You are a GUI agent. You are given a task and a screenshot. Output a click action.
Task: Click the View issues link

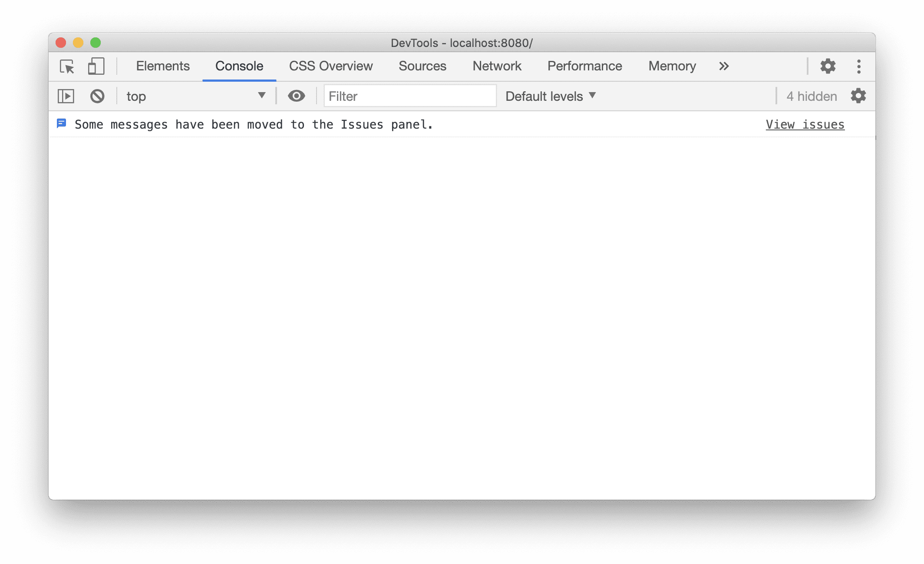pyautogui.click(x=805, y=124)
